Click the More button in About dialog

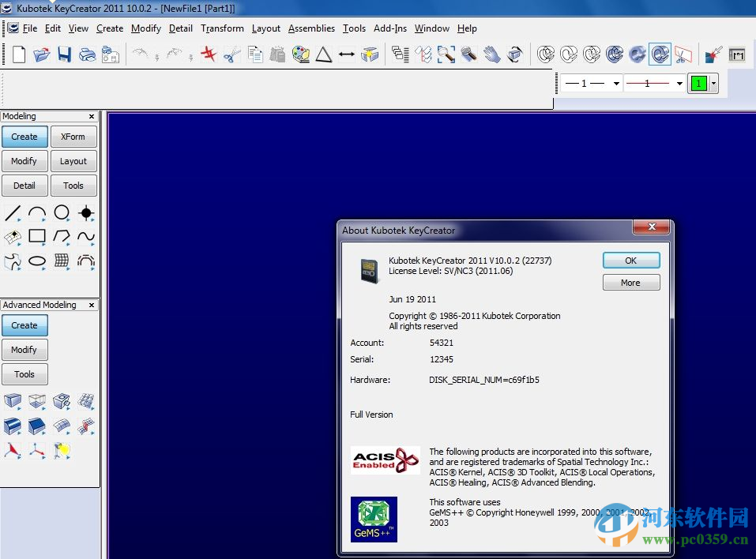pos(630,283)
